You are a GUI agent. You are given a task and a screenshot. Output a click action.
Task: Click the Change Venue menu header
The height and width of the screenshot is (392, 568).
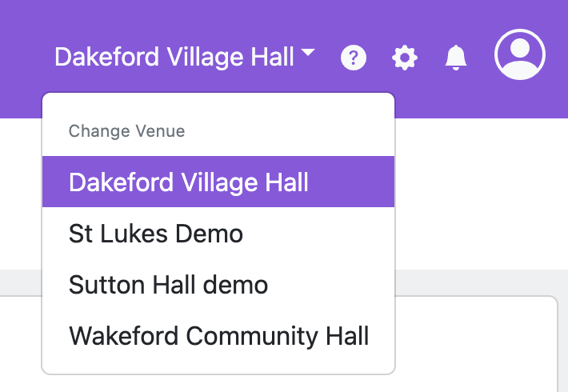coord(126,131)
